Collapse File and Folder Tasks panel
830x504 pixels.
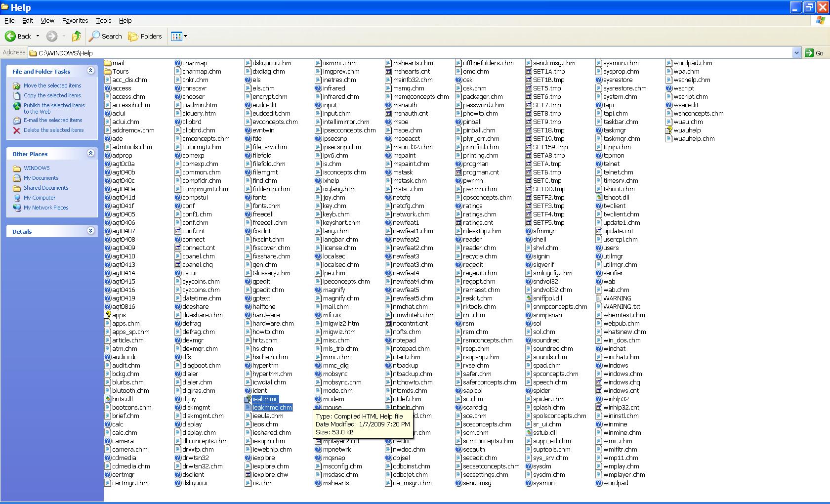pos(90,71)
